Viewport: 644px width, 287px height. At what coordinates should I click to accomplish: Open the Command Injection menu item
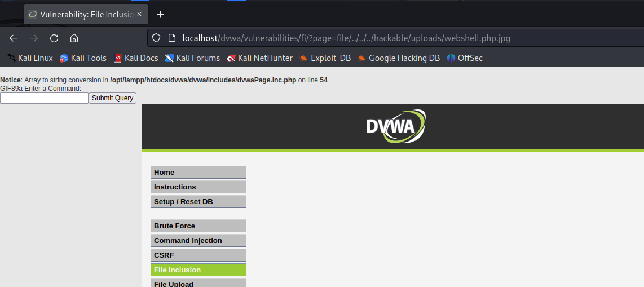tap(199, 241)
